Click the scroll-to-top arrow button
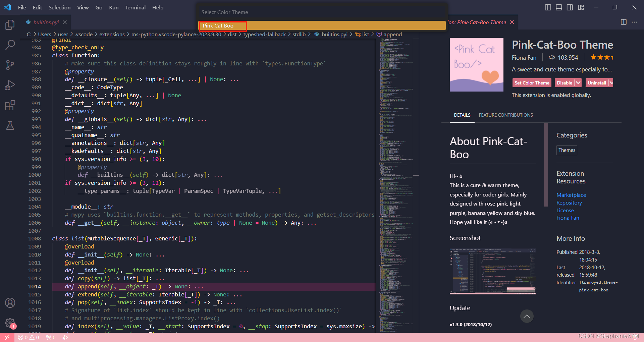 coord(527,316)
